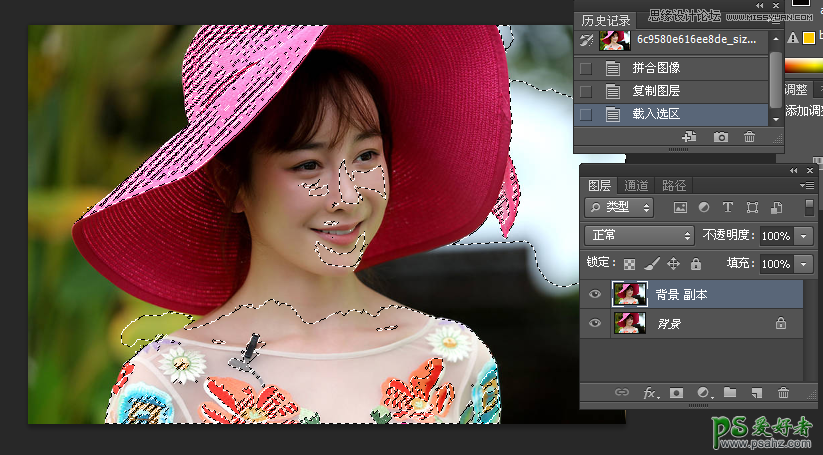Click the lock transparent pixels icon
The height and width of the screenshot is (455, 823).
click(629, 264)
